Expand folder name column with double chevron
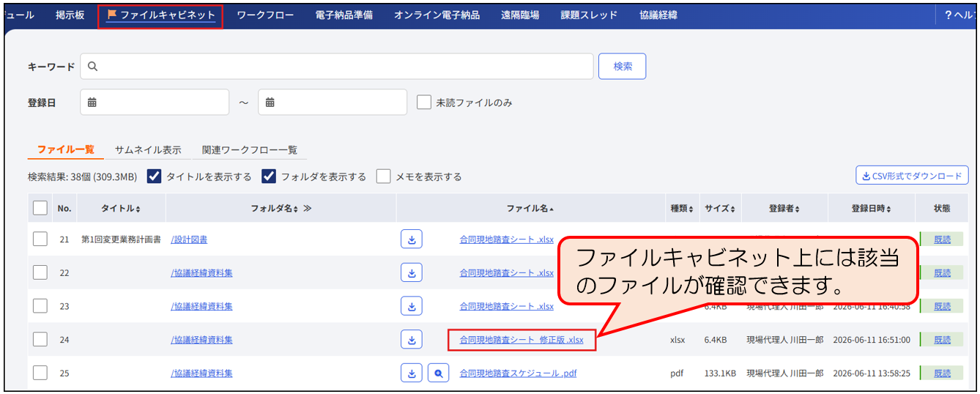The height and width of the screenshot is (394, 980). [x=308, y=209]
